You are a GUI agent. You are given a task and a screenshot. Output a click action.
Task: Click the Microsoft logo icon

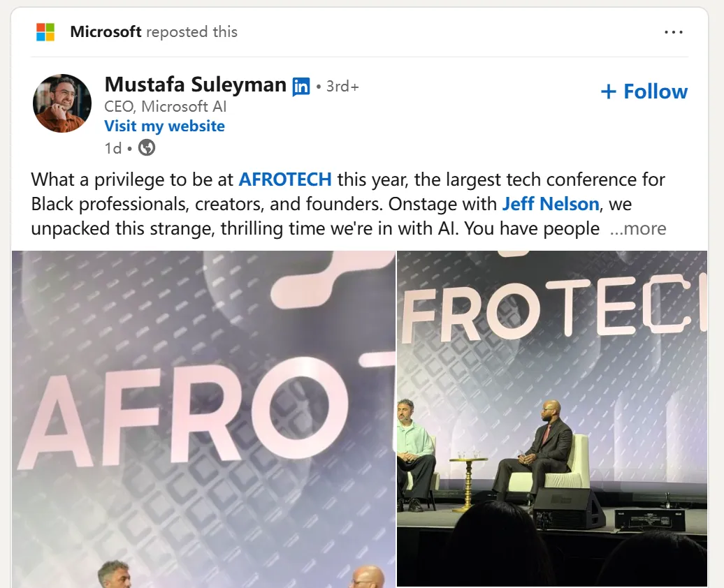click(45, 32)
